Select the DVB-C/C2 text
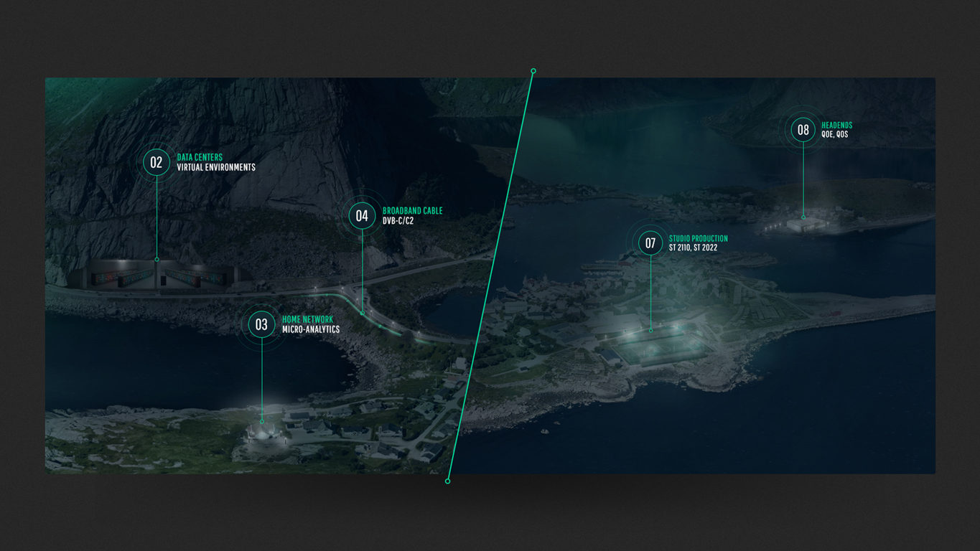The image size is (980, 551). [x=398, y=221]
